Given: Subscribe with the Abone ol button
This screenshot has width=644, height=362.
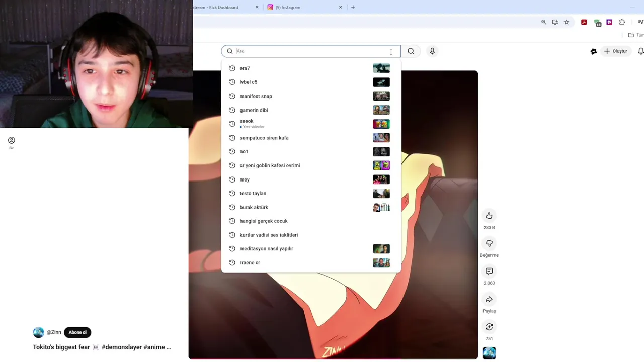Looking at the screenshot, I should click(77, 332).
